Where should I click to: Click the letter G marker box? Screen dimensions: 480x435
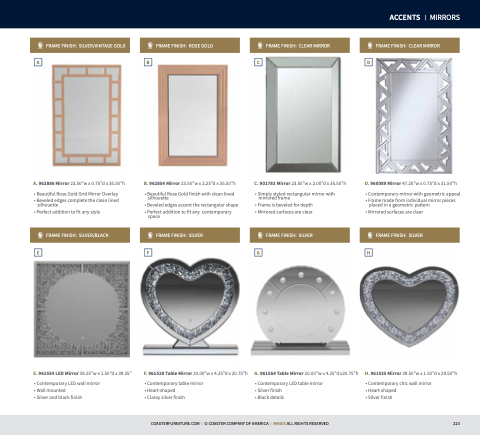pos(258,253)
